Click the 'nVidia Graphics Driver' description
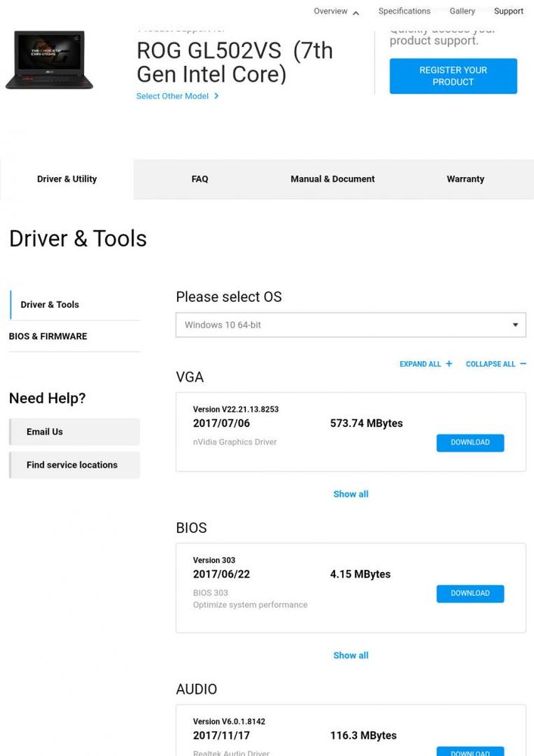Viewport: 534px width, 756px height. coord(234,442)
